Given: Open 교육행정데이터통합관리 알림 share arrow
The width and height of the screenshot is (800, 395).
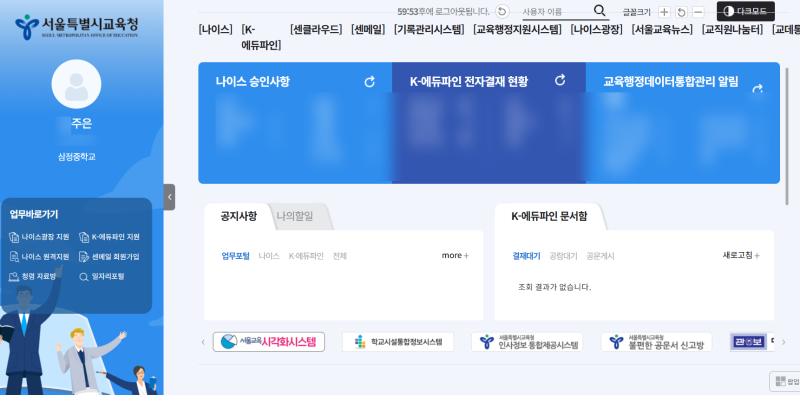Looking at the screenshot, I should (758, 89).
